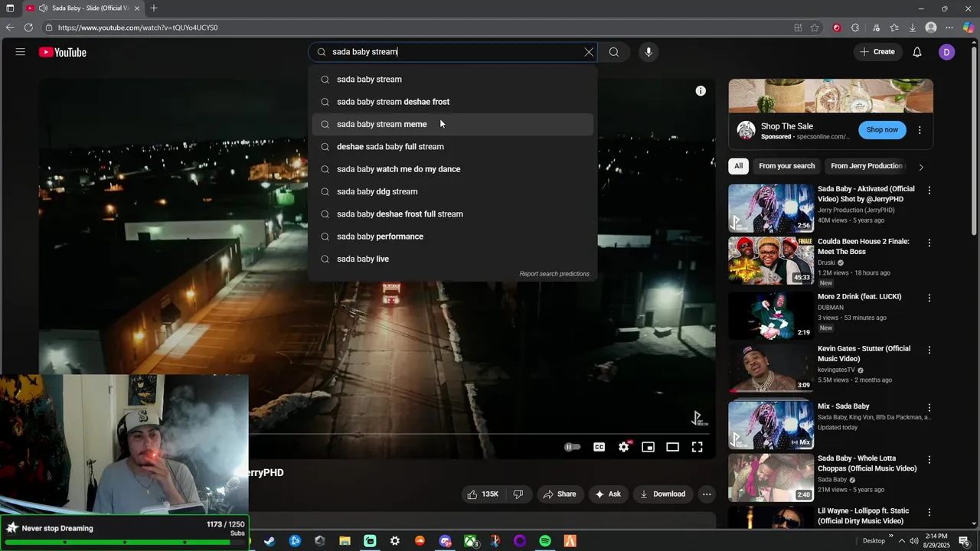
Task: Open the YouTube notifications bell
Action: tap(917, 52)
